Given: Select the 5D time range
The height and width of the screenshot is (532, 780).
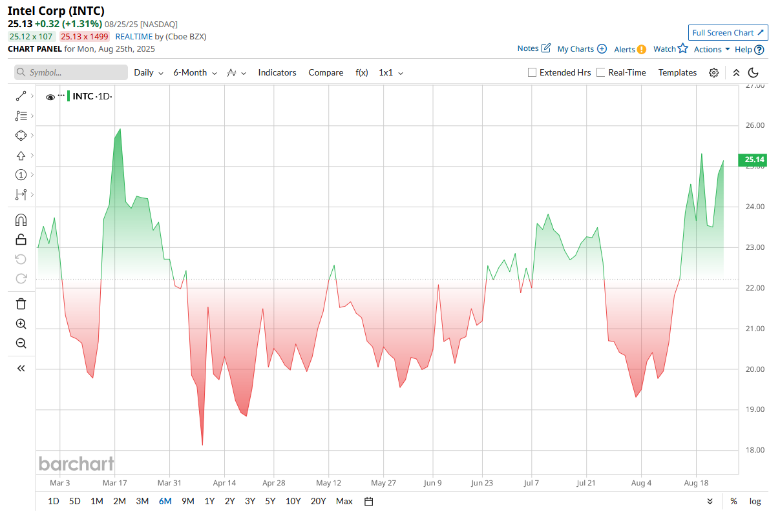Looking at the screenshot, I should tap(75, 501).
